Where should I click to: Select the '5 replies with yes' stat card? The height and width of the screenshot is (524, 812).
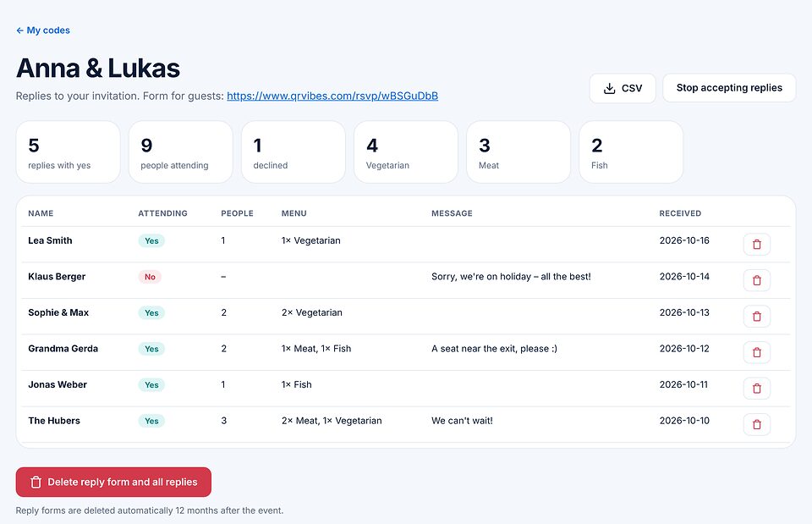[x=68, y=152]
